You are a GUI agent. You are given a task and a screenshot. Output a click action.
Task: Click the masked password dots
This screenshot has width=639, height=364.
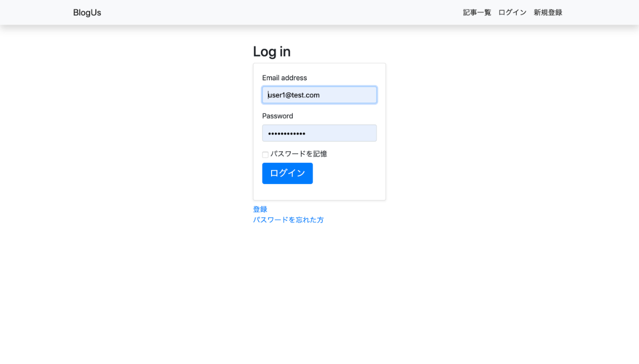286,134
